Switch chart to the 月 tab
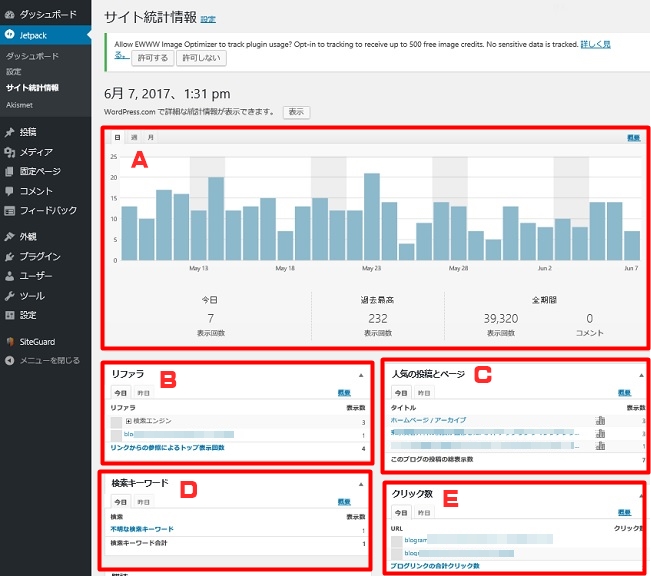651x576 pixels. 151,137
